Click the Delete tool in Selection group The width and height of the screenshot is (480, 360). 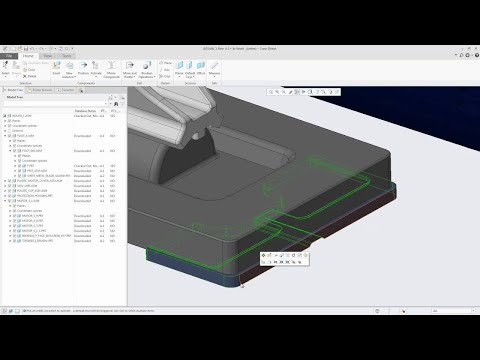30,76
